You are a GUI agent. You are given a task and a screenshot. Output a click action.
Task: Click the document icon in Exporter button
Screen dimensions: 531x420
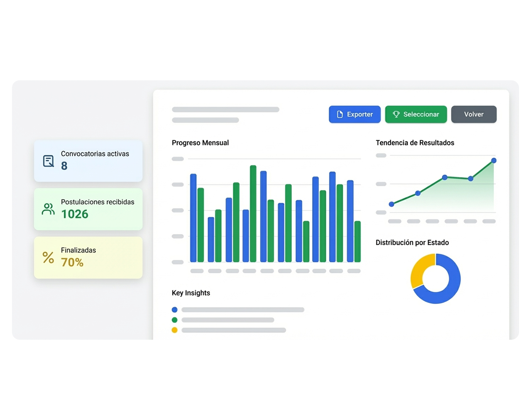coord(340,114)
